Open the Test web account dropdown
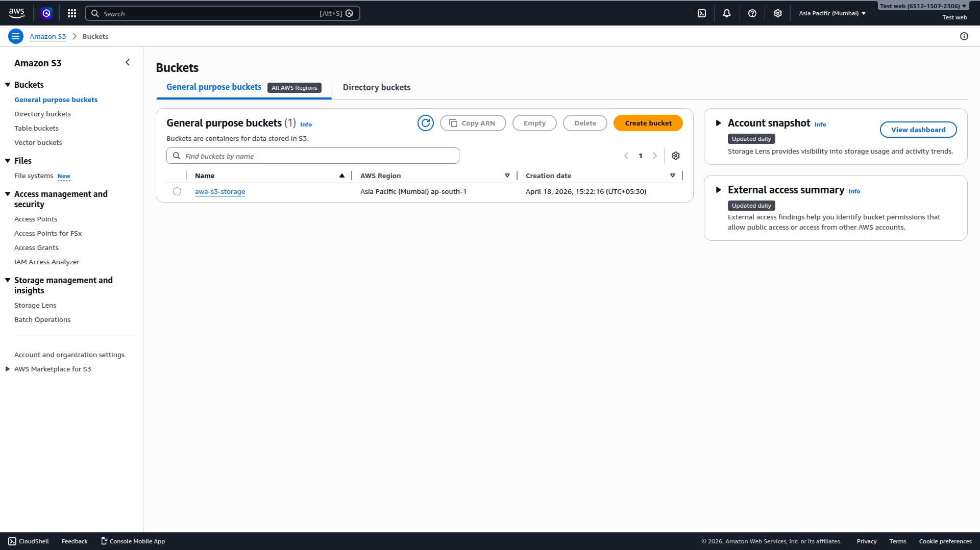Viewport: 980px width, 550px height. 923,6
